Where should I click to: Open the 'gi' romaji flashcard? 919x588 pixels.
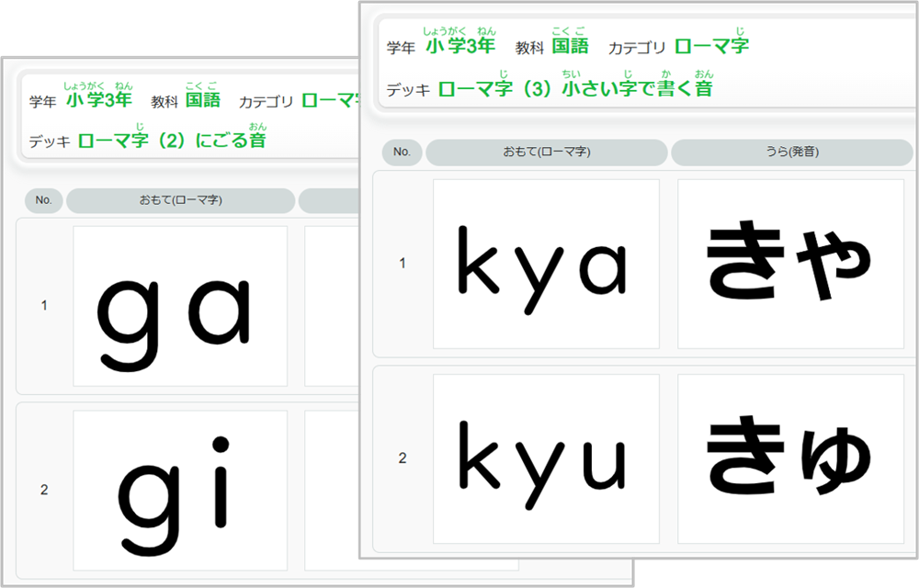[x=180, y=490]
